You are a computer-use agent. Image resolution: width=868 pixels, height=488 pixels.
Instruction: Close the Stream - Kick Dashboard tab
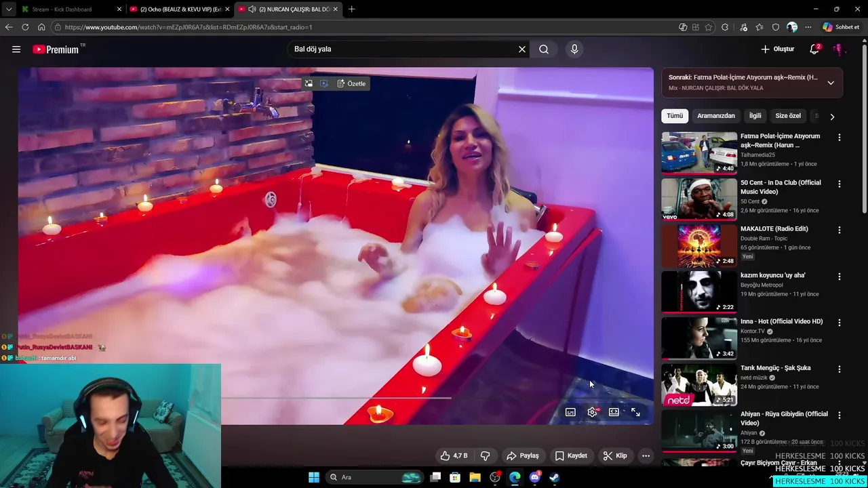pos(119,9)
